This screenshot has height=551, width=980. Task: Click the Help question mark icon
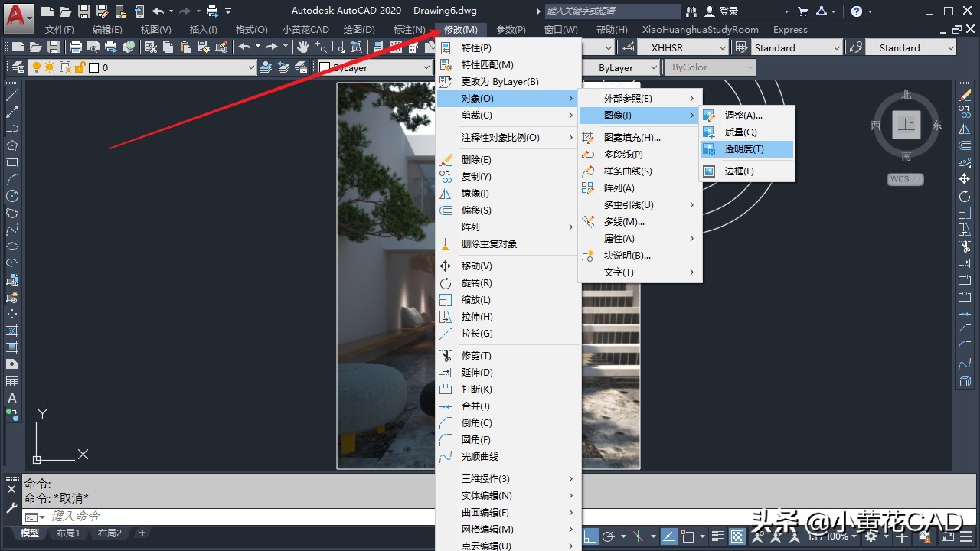857,11
